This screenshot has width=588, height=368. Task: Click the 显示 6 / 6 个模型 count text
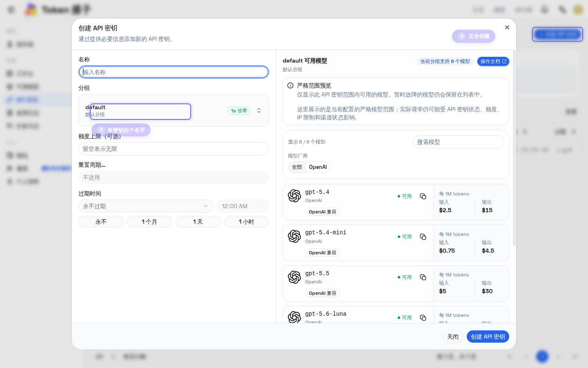pyautogui.click(x=307, y=142)
